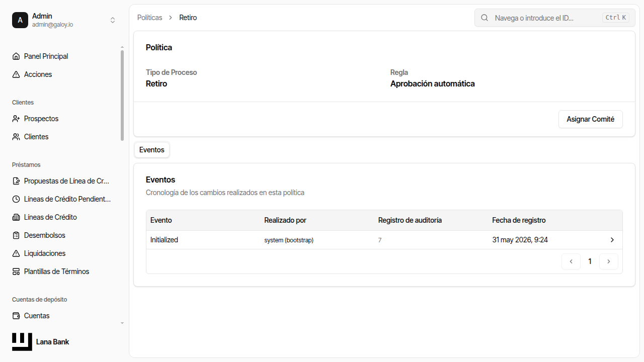Open Desembolsos in sidebar
Viewport: 644px width, 362px height.
(64, 235)
